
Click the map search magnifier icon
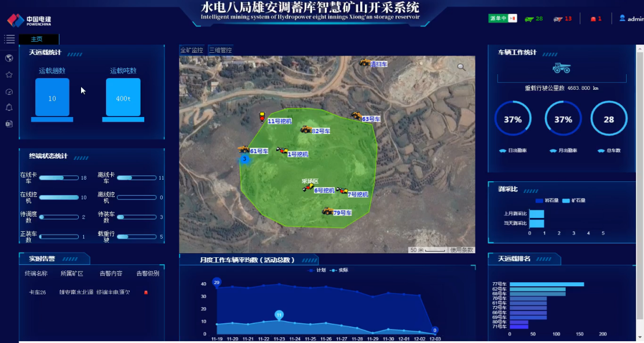[x=461, y=67]
